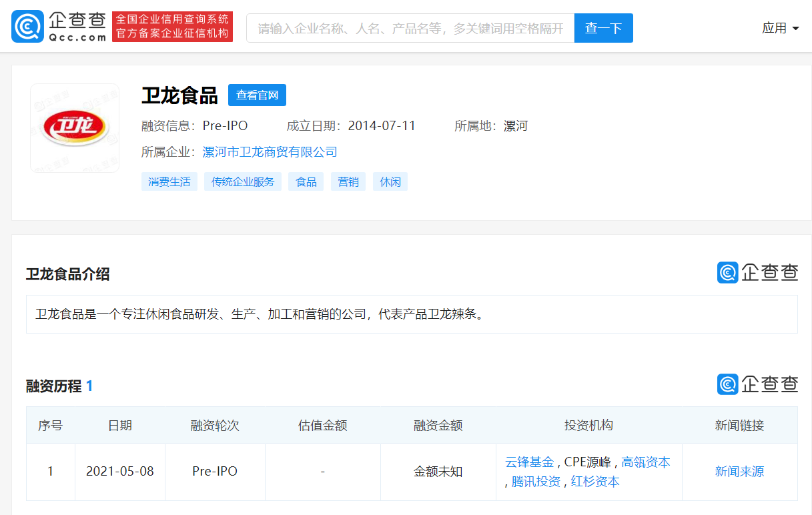The width and height of the screenshot is (812, 515).
Task: Click the 估值金额 column header
Action: 323,425
